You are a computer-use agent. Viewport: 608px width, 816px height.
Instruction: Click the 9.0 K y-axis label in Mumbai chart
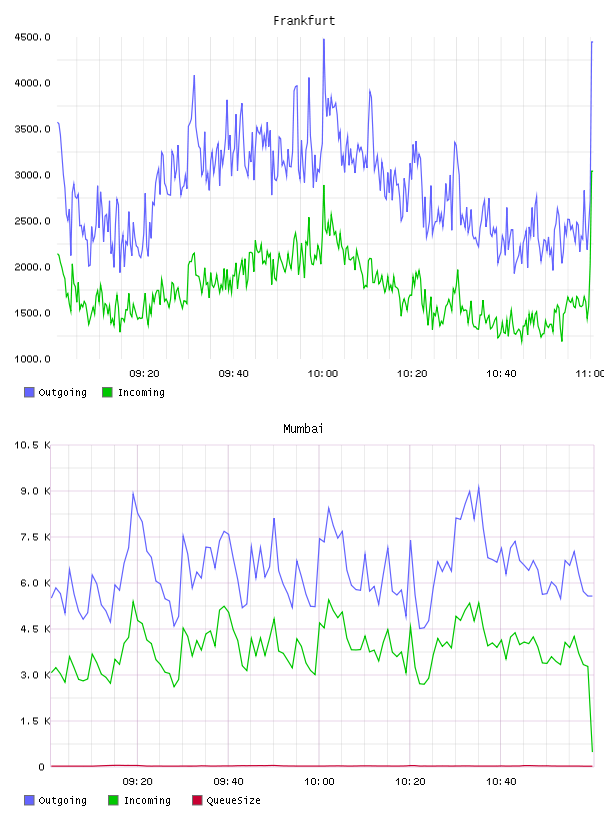[35, 491]
